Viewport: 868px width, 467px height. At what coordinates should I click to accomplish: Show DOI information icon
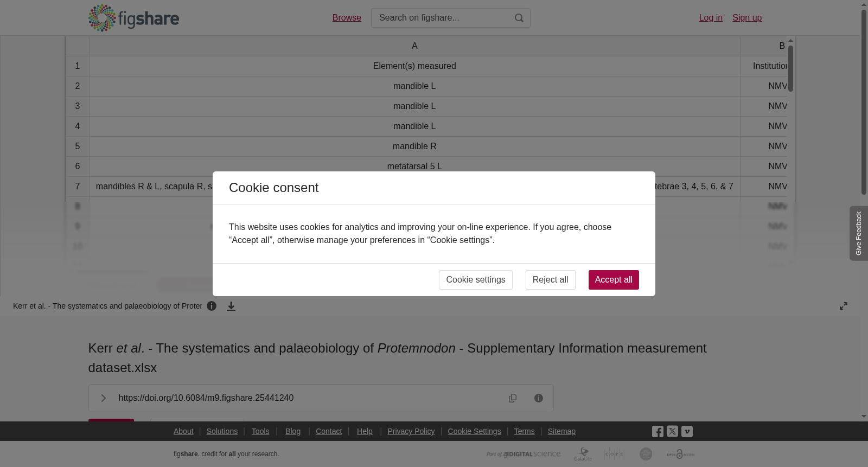pos(539,398)
